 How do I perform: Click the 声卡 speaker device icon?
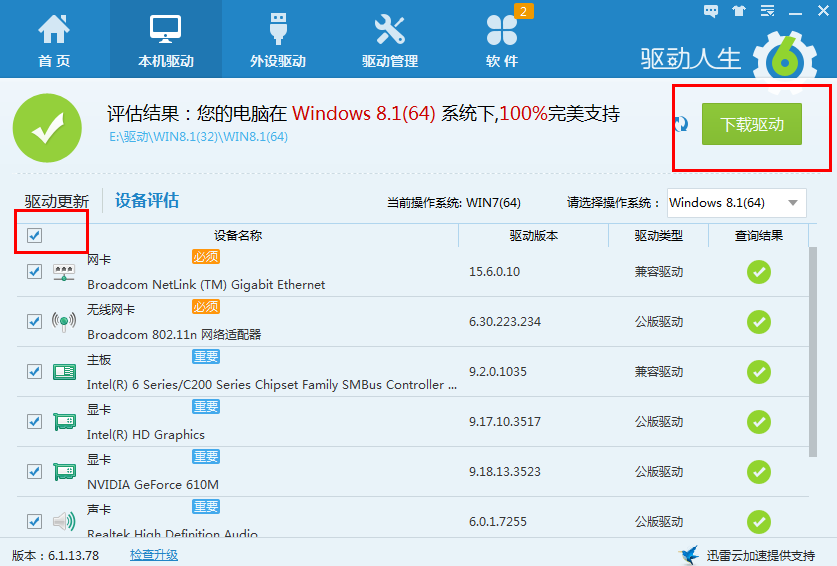click(x=64, y=522)
